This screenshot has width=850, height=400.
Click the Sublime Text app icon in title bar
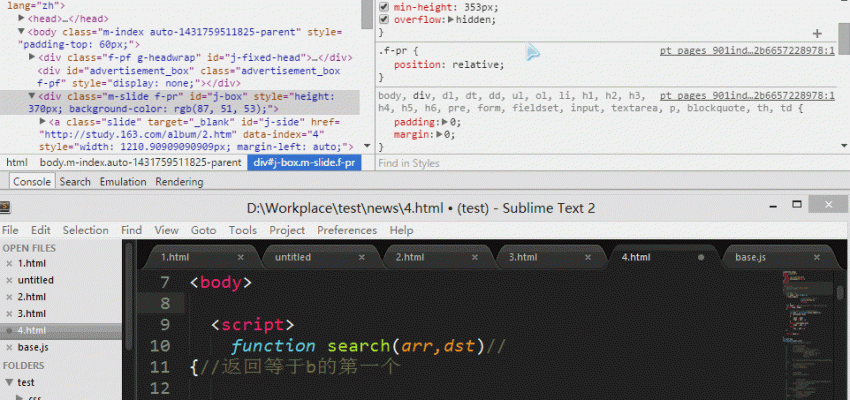(x=4, y=207)
